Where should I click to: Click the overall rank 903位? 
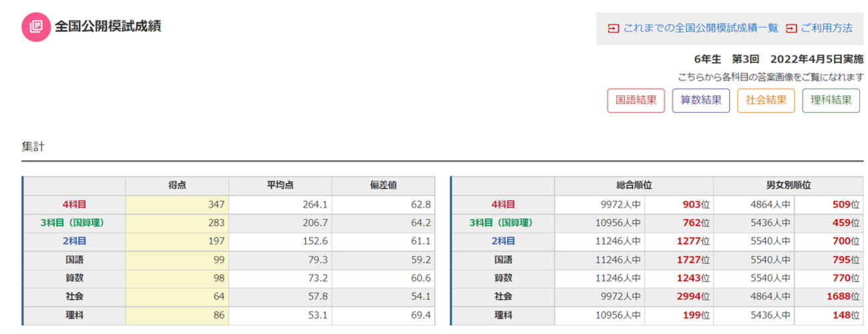click(696, 204)
